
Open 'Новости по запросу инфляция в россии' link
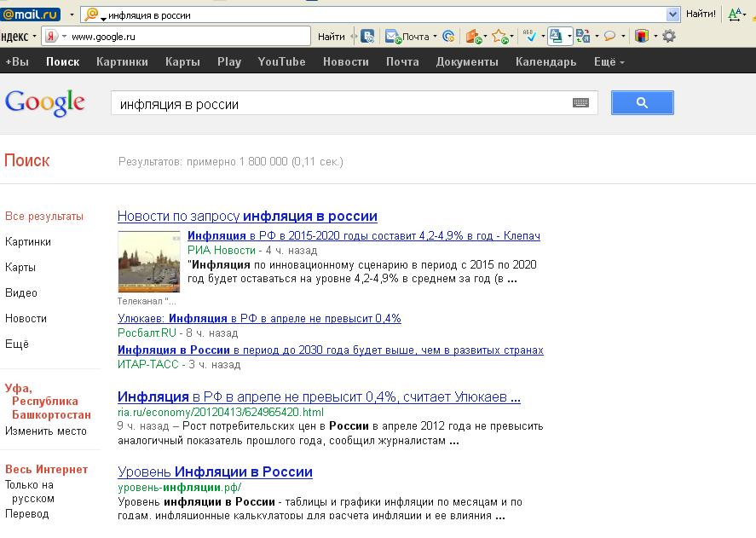247,217
